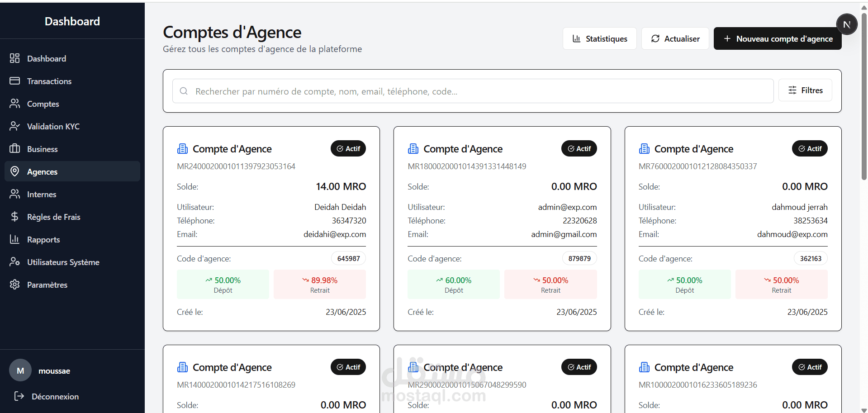This screenshot has width=868, height=413.
Task: Click Actif badge on dahmoud jerrah card
Action: [810, 148]
